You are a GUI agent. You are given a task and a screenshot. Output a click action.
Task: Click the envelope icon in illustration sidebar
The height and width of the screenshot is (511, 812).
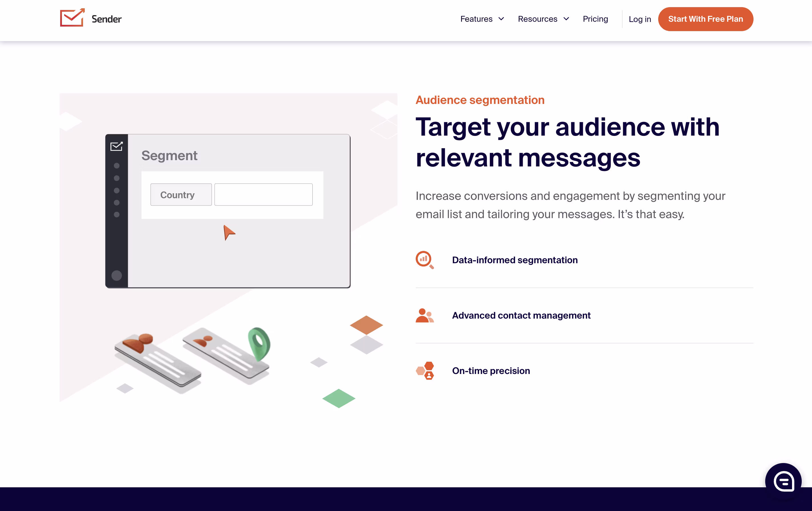[116, 146]
